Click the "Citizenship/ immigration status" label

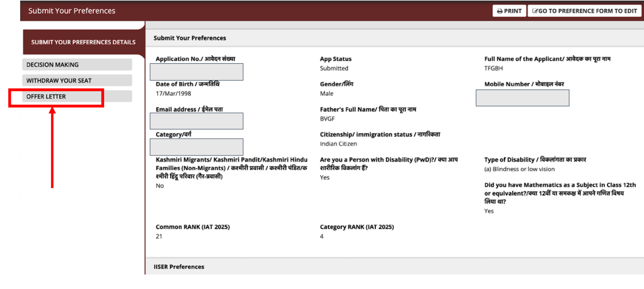pos(380,134)
